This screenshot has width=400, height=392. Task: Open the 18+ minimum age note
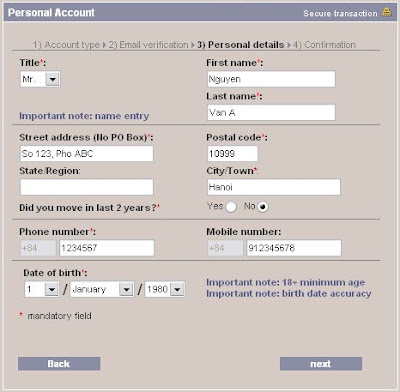click(x=286, y=282)
